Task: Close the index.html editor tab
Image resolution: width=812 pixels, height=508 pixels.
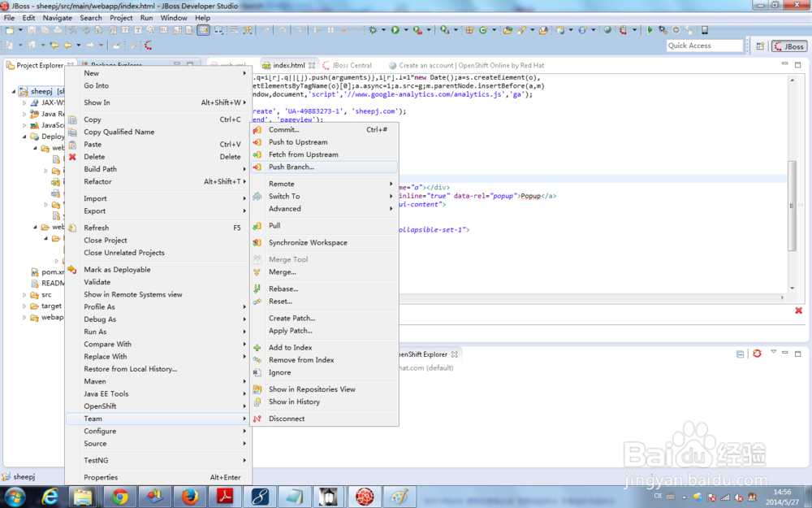Action: (312, 65)
